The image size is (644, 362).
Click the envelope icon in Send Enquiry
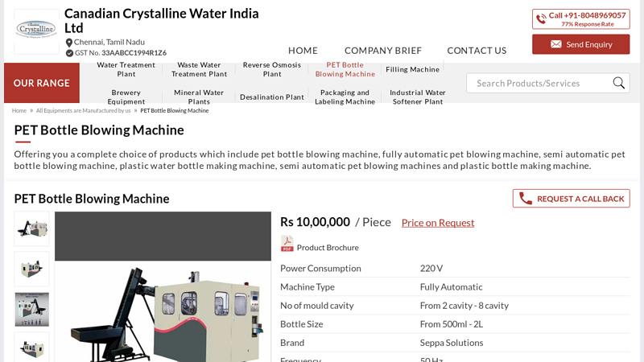556,44
